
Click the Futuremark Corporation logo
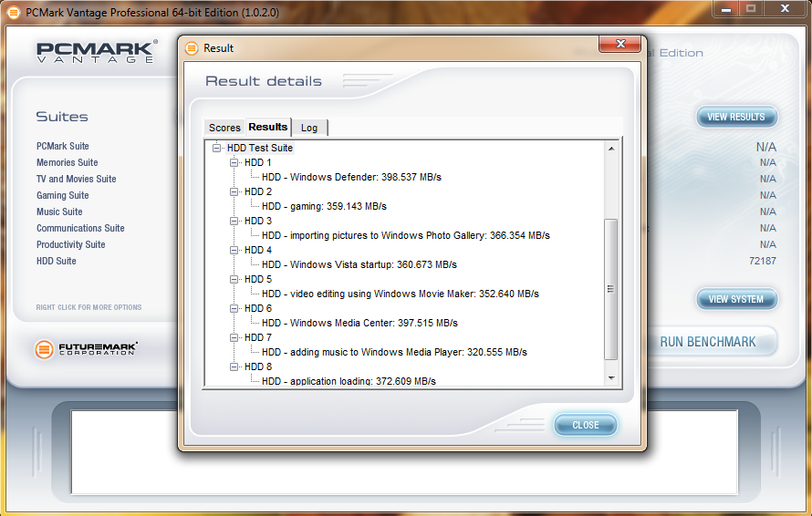(x=86, y=349)
